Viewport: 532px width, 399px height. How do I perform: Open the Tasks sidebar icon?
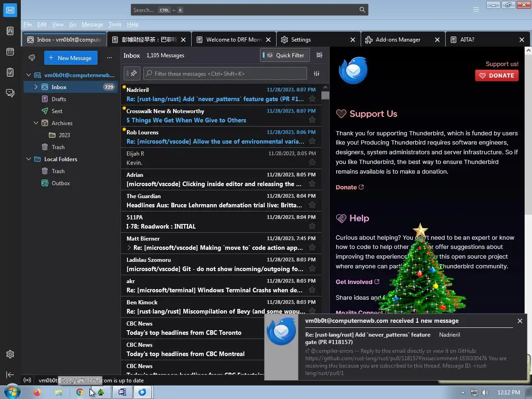click(10, 72)
